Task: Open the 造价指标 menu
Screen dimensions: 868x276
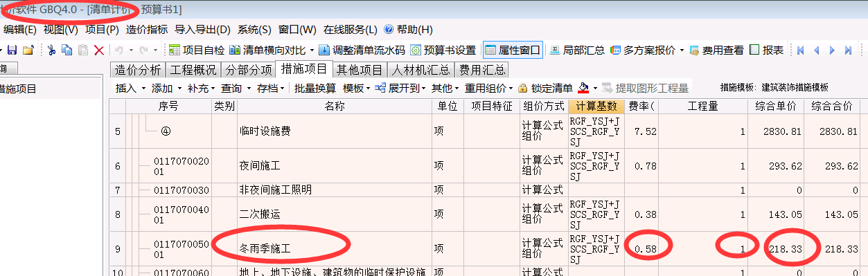Action: [147, 30]
